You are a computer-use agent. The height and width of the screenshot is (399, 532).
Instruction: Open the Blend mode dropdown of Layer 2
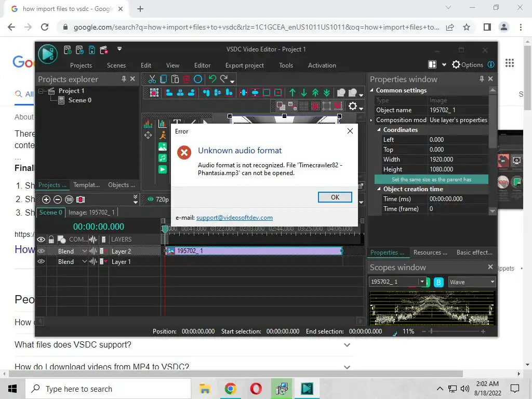[85, 251]
